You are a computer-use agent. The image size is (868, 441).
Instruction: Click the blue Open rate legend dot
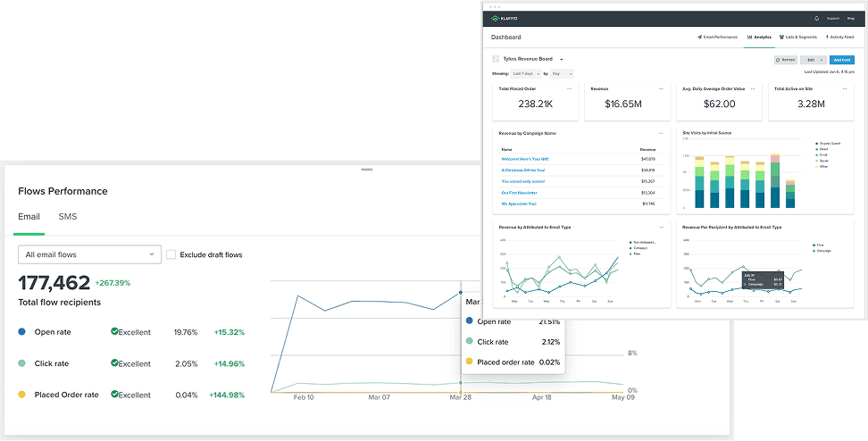coord(21,332)
